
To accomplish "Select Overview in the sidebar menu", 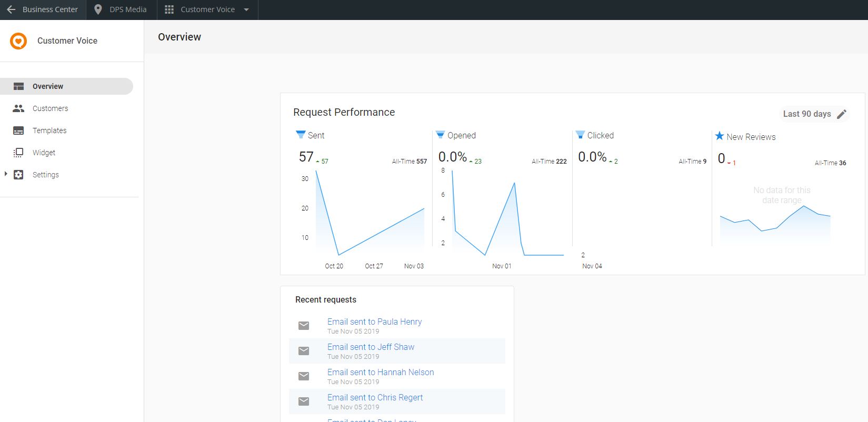I will point(48,86).
